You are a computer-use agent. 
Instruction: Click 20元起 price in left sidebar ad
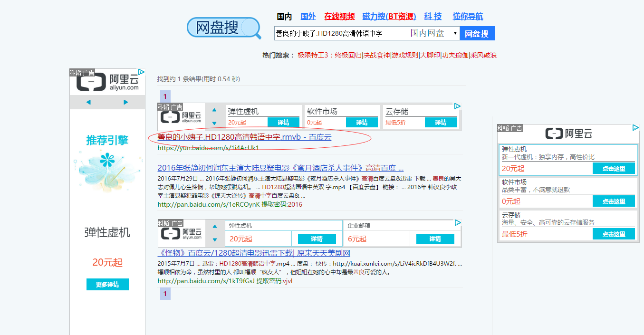click(107, 262)
